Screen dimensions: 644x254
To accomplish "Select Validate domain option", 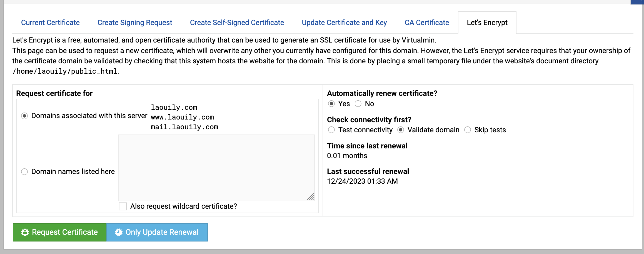I will pos(400,130).
